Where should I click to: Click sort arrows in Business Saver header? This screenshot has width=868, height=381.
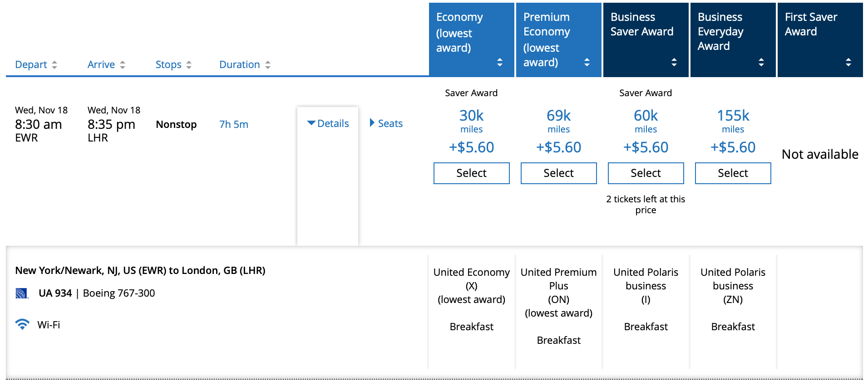674,62
